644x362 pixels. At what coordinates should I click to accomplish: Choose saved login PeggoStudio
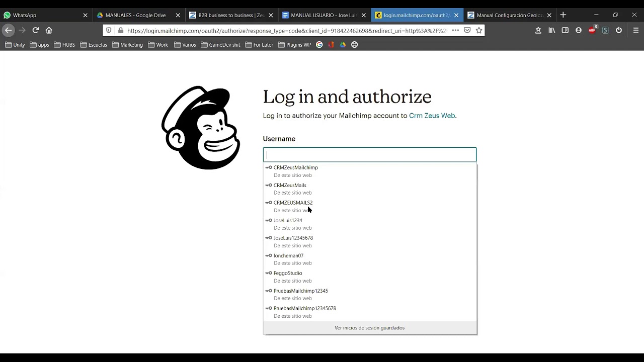[x=370, y=277]
